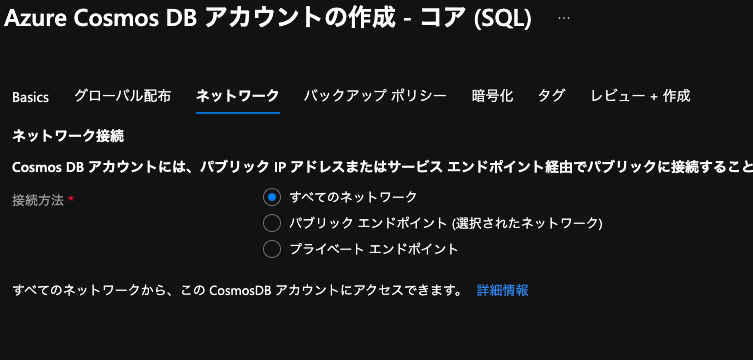
Task: Click the プライベート エンドポイント label text
Action: point(374,249)
